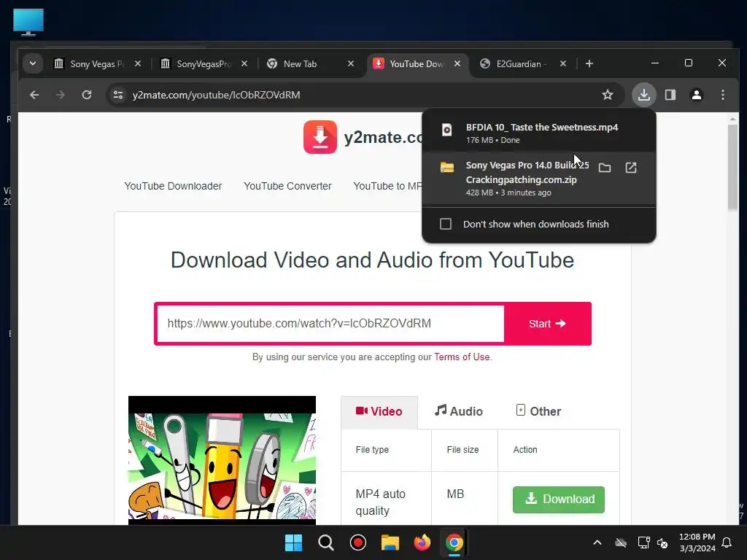This screenshot has width=747, height=560.
Task: Open the YouTube to MP3 nav link
Action: 387,186
